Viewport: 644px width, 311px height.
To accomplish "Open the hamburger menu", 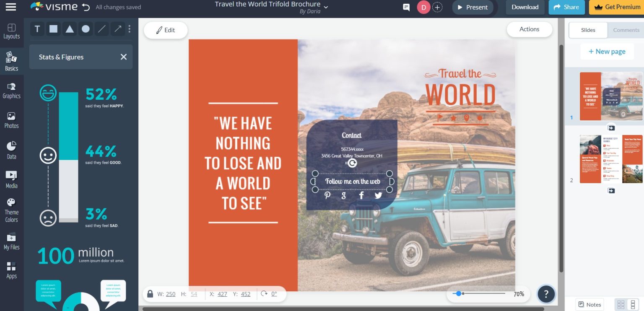I will pos(11,7).
